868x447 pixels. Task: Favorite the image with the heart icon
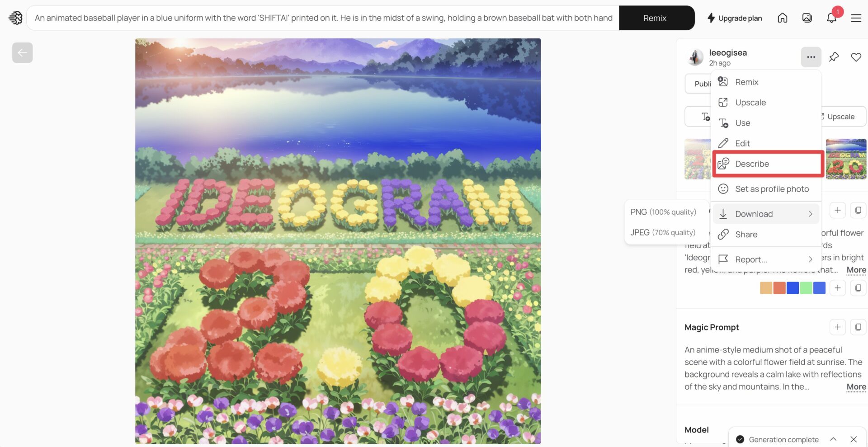[856, 57]
